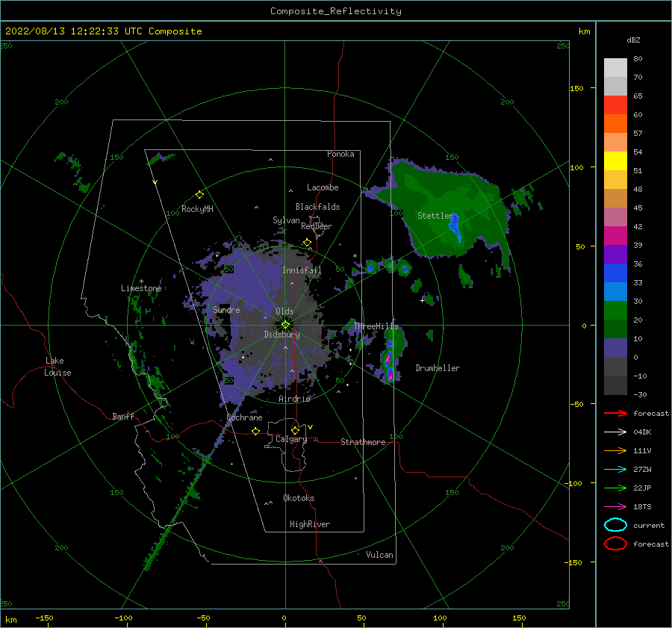Click the Limestone label
Screen dimensions: 672x628
pos(141,288)
